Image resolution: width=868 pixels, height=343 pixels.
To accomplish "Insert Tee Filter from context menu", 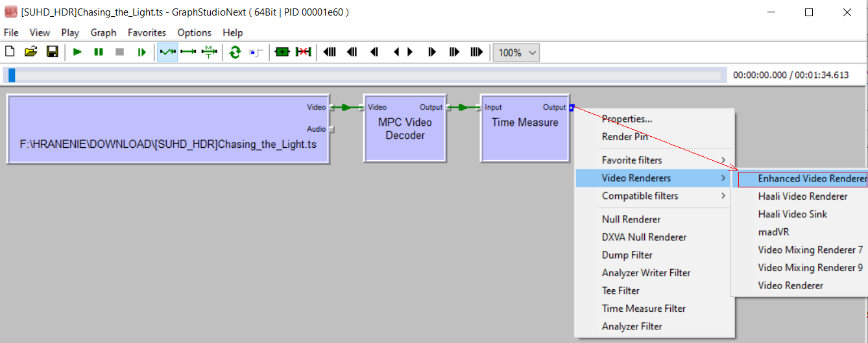I will (x=655, y=290).
